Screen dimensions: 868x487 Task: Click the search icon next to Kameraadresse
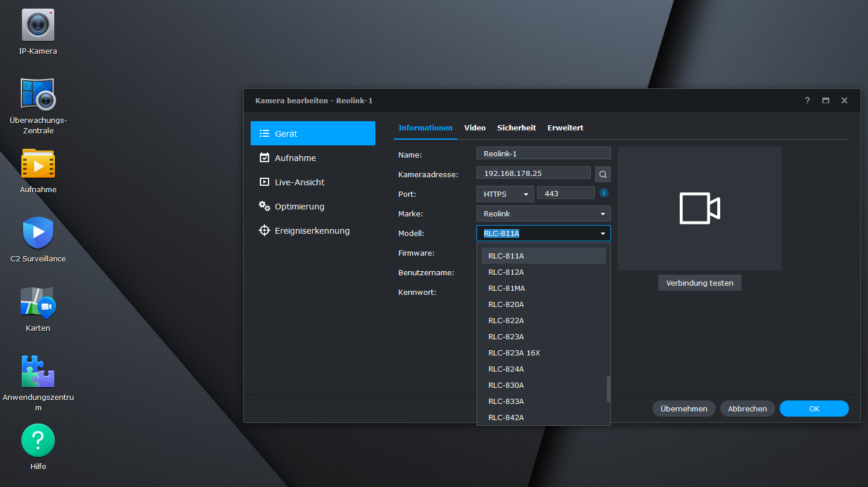[603, 174]
